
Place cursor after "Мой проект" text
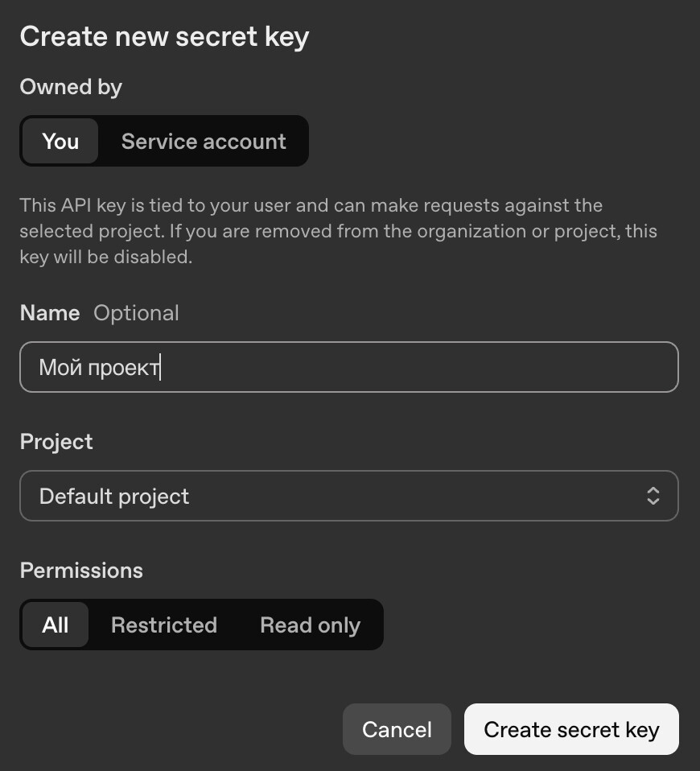tap(161, 368)
